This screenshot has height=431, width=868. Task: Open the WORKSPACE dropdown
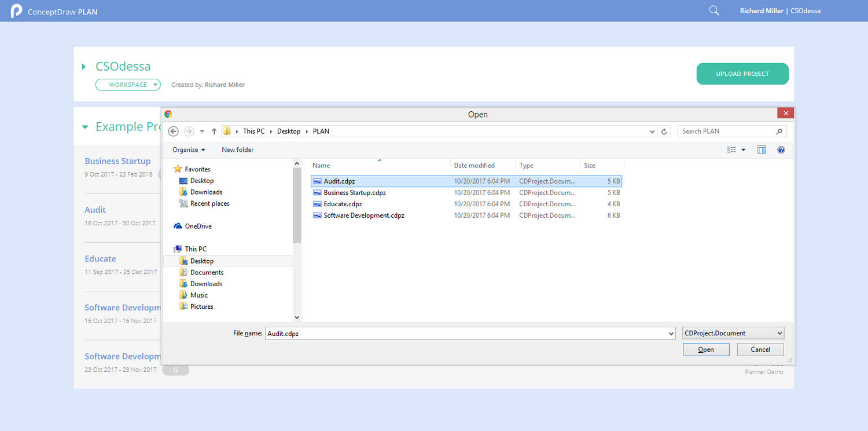128,85
